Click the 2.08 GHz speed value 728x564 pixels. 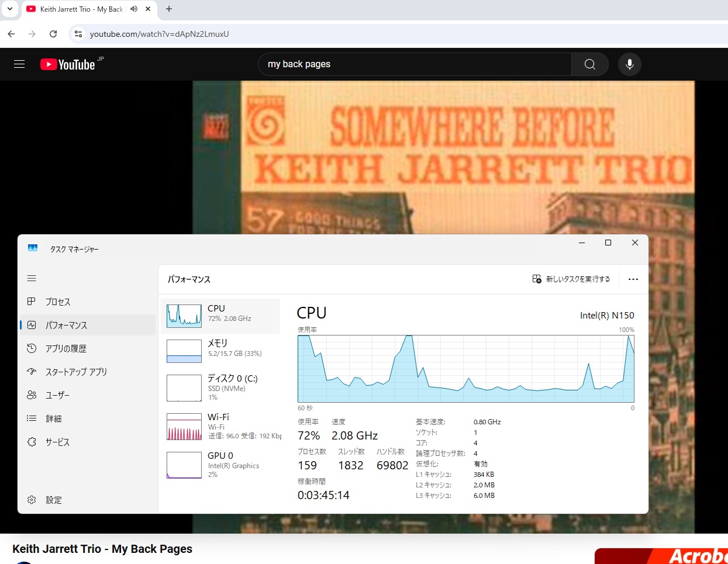(354, 435)
